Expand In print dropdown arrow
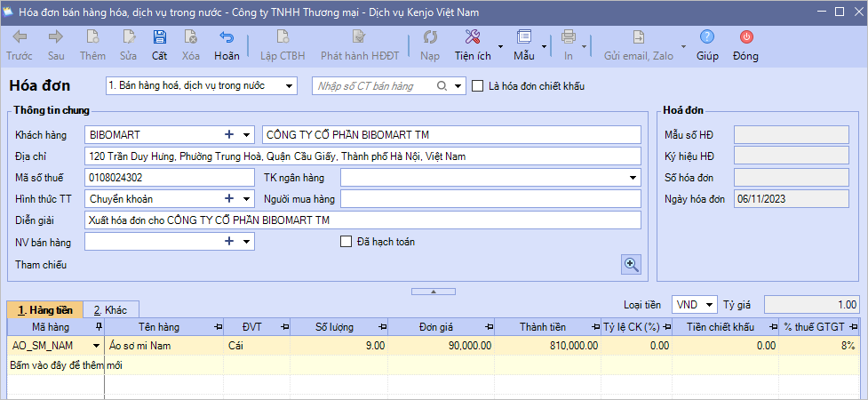868x400 pixels. (584, 46)
